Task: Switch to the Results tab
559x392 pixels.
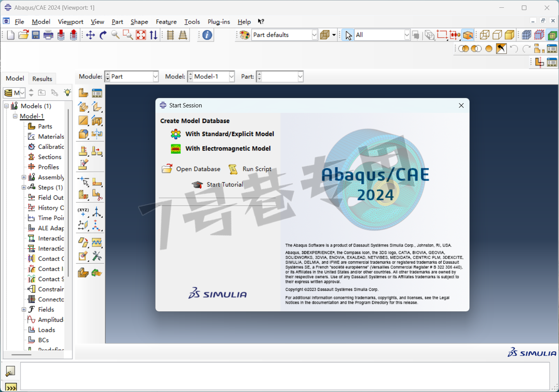Action: (x=42, y=79)
